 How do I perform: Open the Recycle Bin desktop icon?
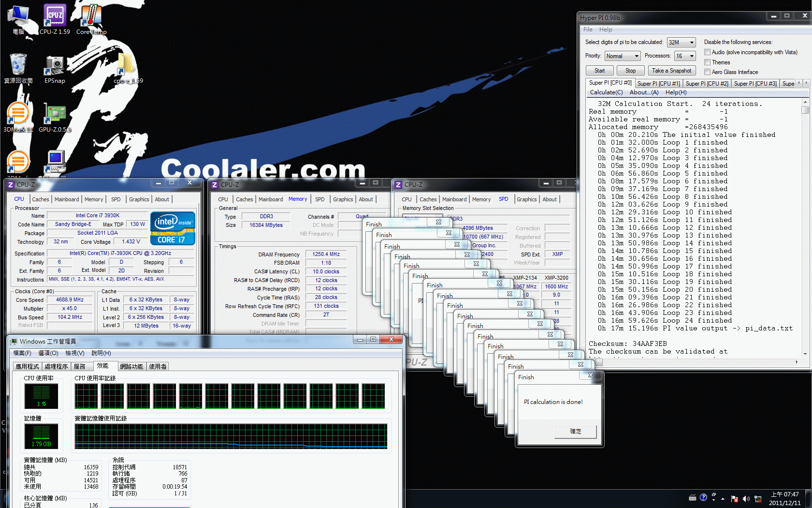click(x=18, y=68)
